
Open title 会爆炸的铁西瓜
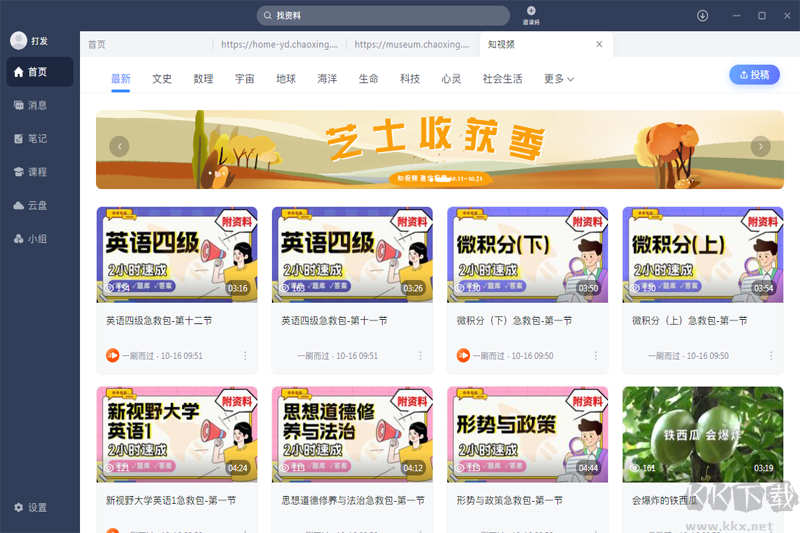(665, 500)
